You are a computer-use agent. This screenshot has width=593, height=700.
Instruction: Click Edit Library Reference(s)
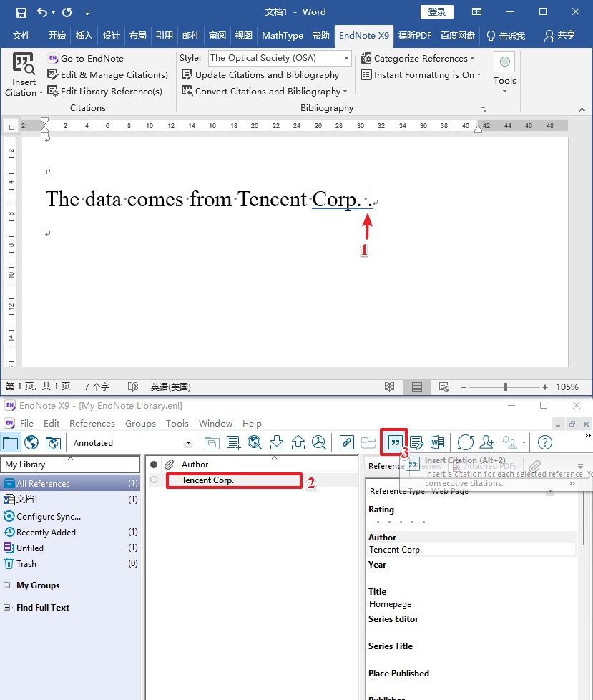[105, 92]
